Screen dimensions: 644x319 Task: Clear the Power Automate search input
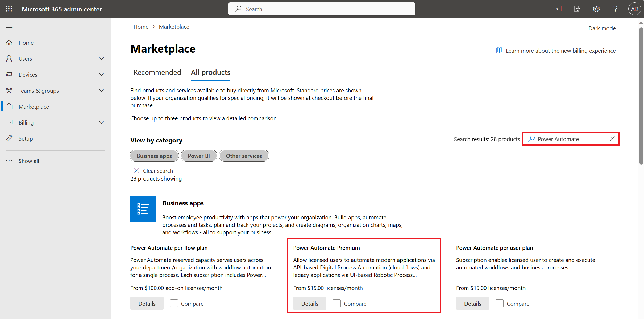click(x=613, y=139)
